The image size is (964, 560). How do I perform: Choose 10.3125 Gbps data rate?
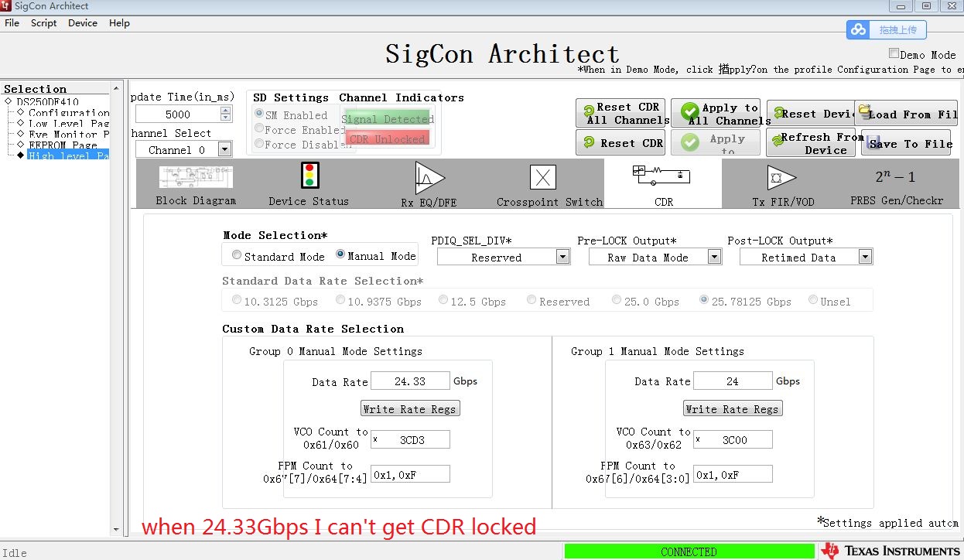tap(237, 299)
